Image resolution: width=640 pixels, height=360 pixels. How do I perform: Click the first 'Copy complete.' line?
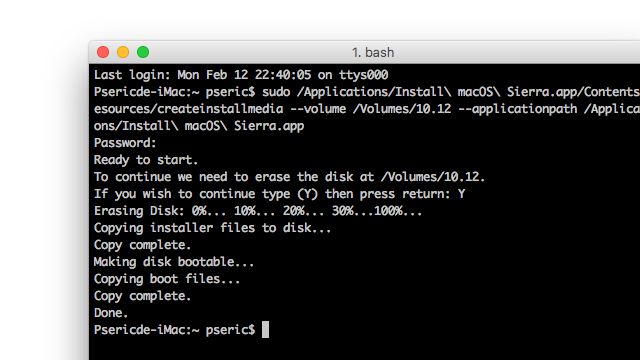click(142, 245)
